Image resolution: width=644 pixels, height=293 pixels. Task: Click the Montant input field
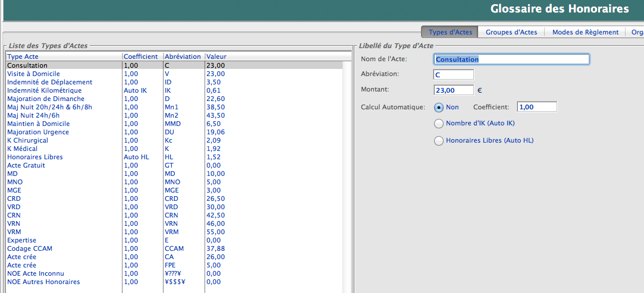(454, 90)
